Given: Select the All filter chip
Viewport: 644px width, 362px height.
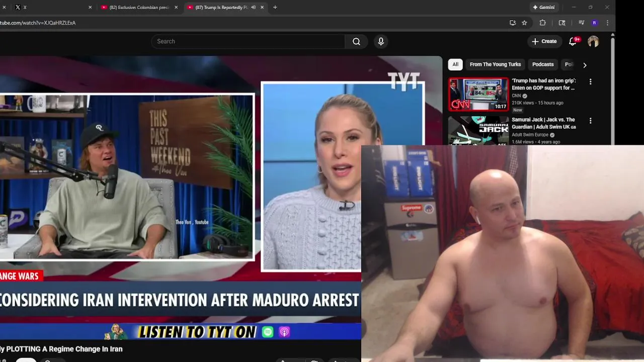Looking at the screenshot, I should (455, 64).
